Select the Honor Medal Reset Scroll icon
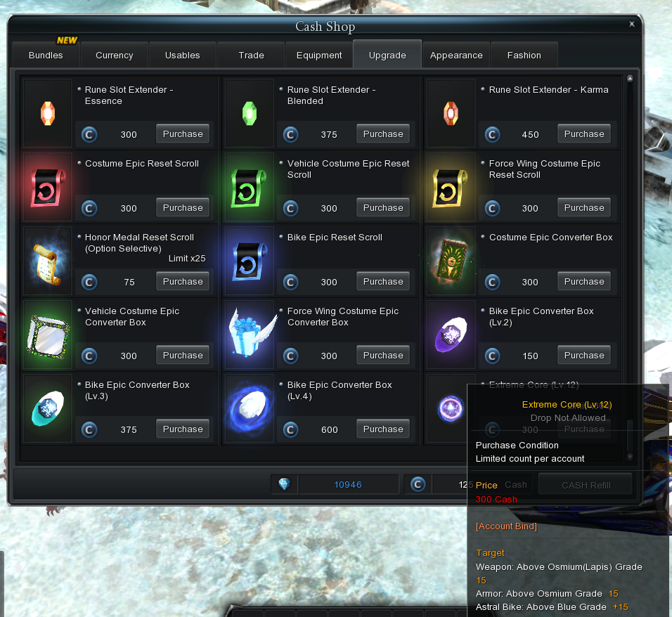This screenshot has width=672, height=617. tap(48, 260)
